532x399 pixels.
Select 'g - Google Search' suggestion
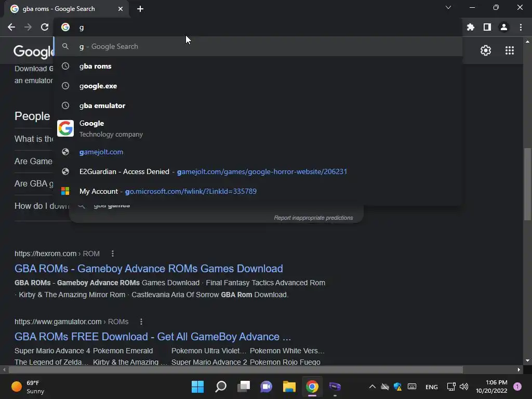pyautogui.click(x=258, y=46)
